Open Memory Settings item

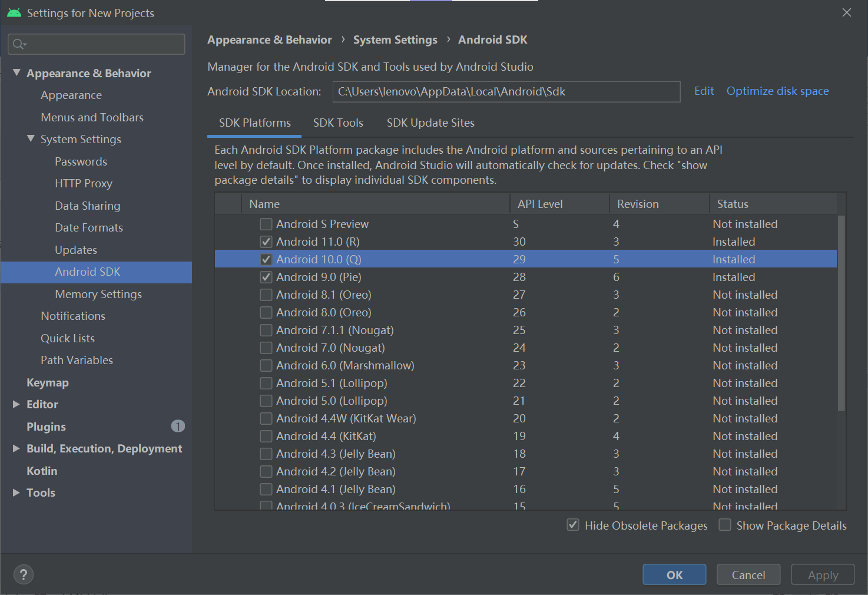(98, 294)
